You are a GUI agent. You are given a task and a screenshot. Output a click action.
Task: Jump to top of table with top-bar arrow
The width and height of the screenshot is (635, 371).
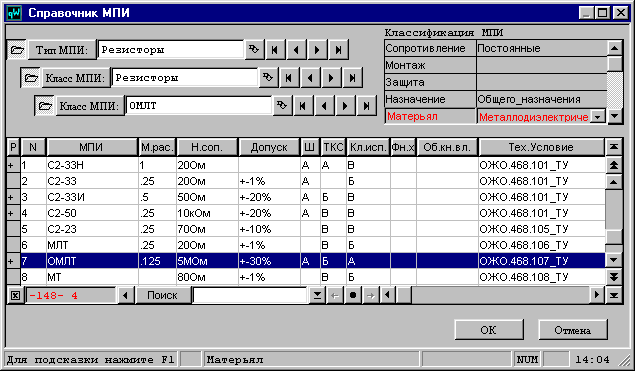click(614, 147)
